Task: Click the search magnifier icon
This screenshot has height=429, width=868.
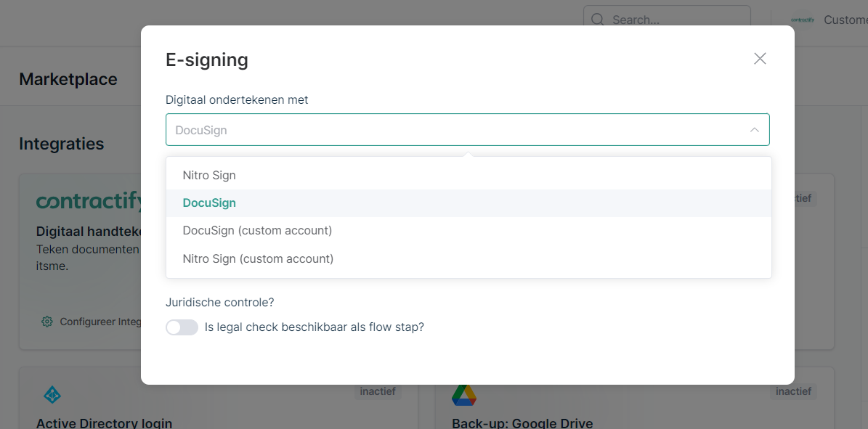Action: [x=598, y=20]
